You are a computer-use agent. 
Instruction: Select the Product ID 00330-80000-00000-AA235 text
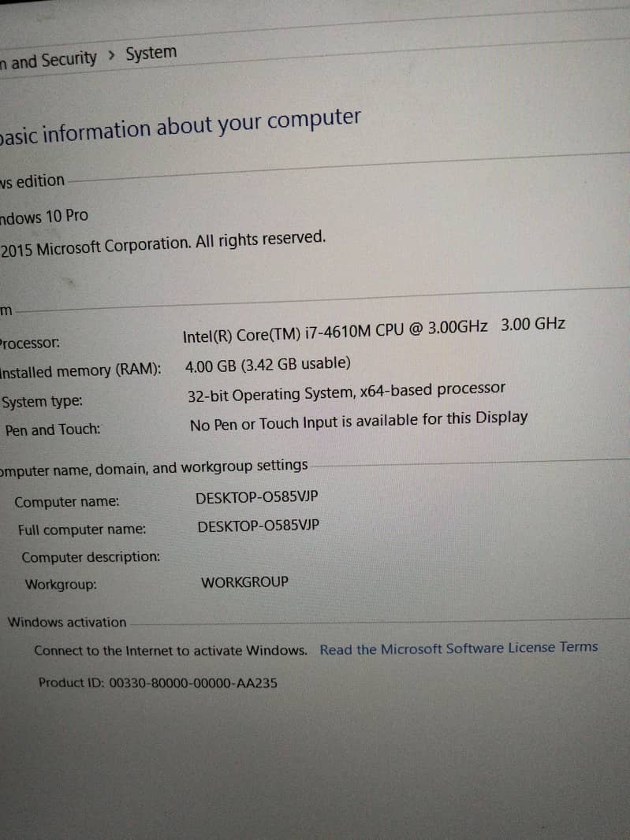pos(158,682)
